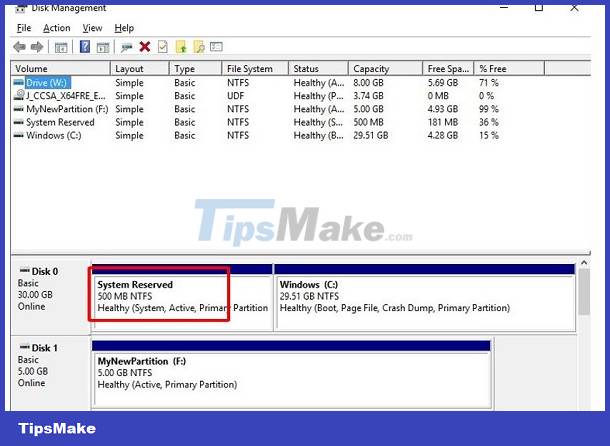The width and height of the screenshot is (610, 446).
Task: Click the red X delete icon
Action: (x=145, y=47)
